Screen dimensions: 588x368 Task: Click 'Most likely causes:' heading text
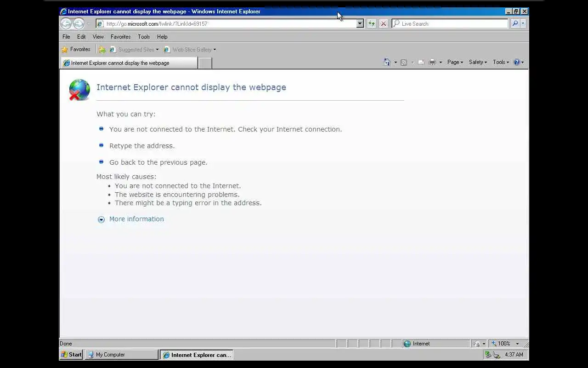126,177
